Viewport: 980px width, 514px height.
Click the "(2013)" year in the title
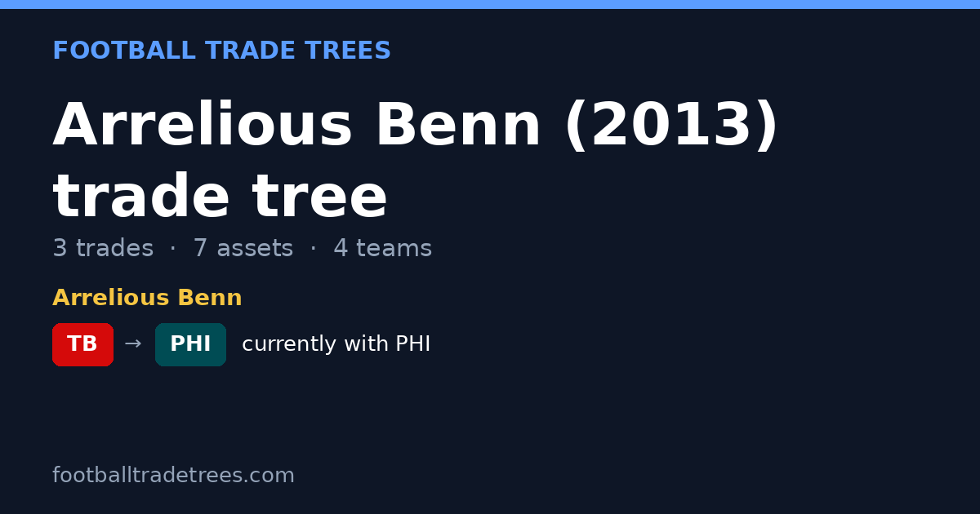click(671, 127)
